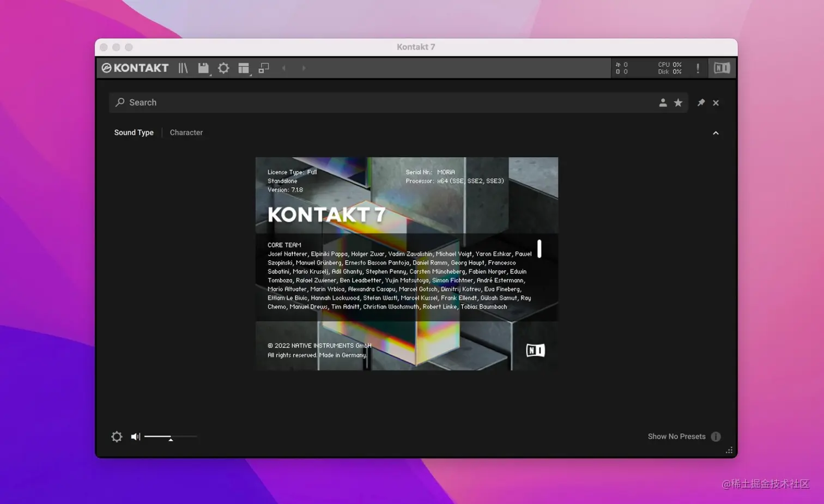824x504 pixels.
Task: Pin the browser with the pin icon
Action: (x=701, y=102)
